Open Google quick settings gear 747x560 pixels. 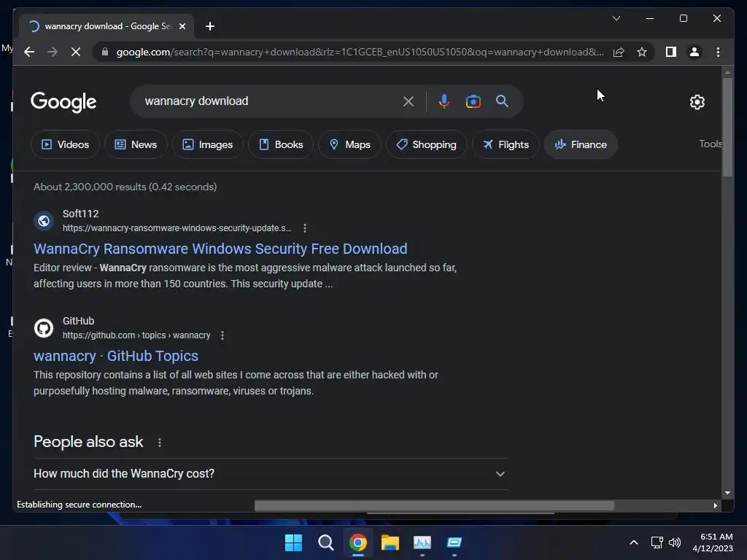697,101
